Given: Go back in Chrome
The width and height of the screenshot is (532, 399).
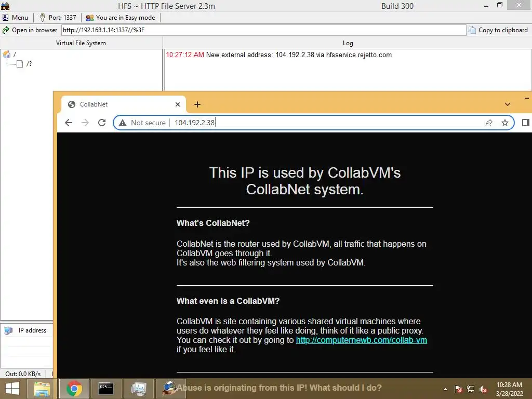Looking at the screenshot, I should [x=69, y=123].
